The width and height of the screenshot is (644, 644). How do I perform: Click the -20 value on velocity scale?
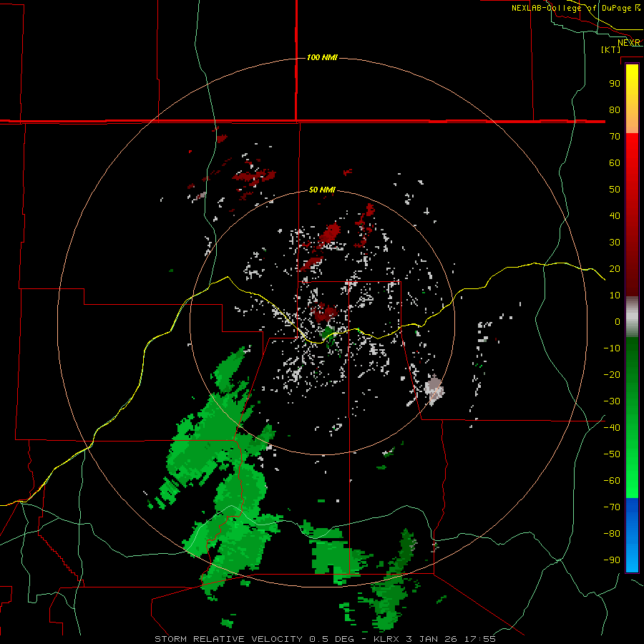[x=612, y=374]
